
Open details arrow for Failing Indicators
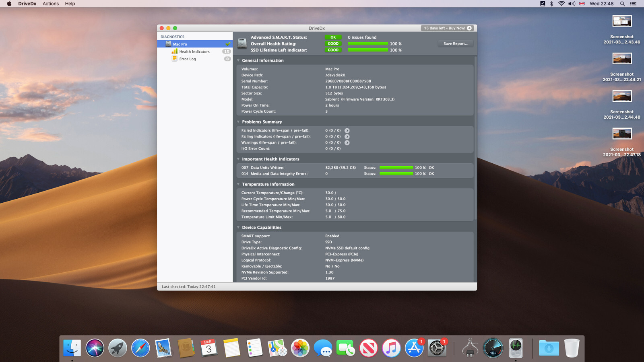(347, 136)
